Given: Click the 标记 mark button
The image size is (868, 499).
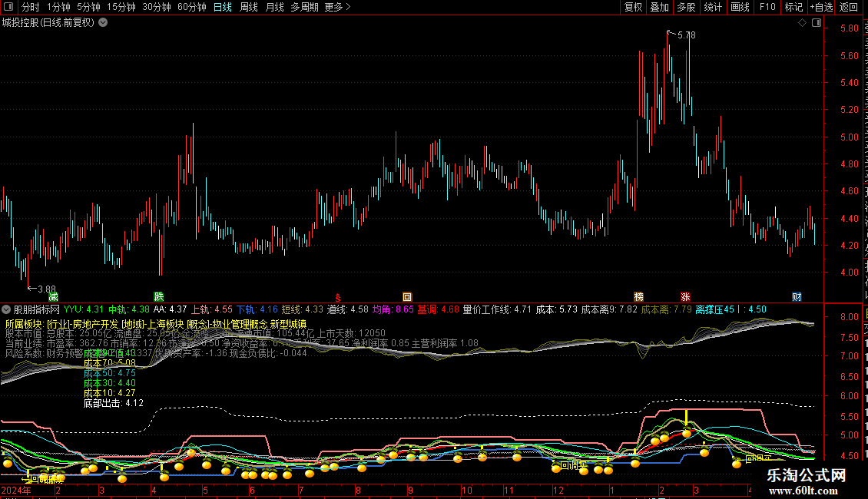Looking at the screenshot, I should [793, 7].
